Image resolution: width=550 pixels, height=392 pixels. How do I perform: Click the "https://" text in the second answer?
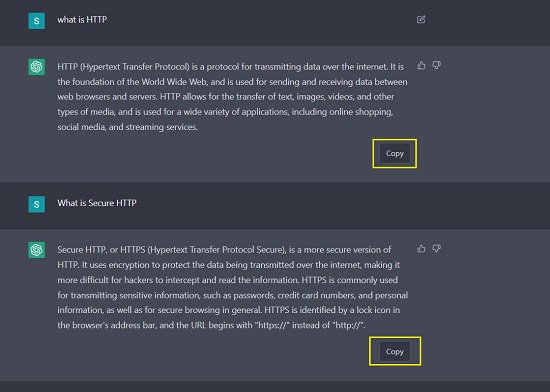tap(272, 325)
